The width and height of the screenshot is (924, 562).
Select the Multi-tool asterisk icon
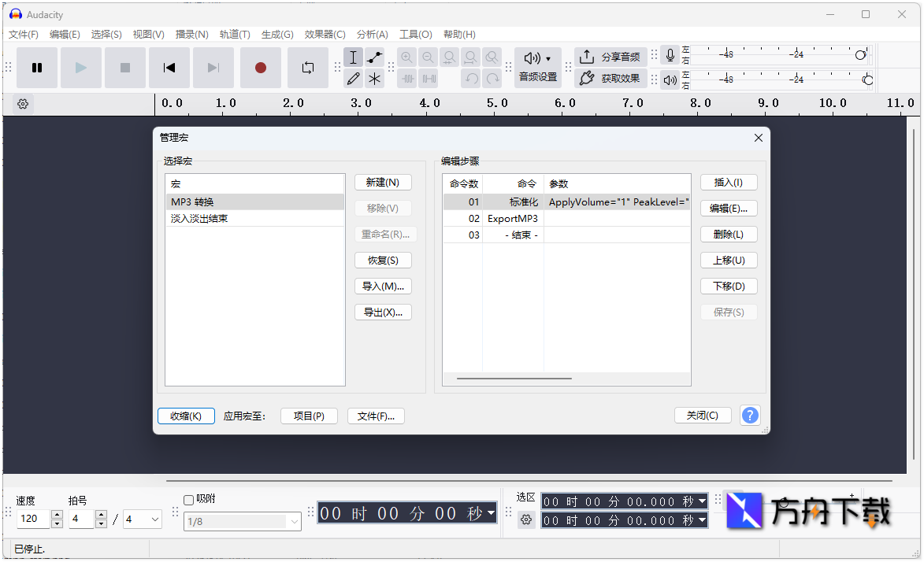(x=374, y=79)
